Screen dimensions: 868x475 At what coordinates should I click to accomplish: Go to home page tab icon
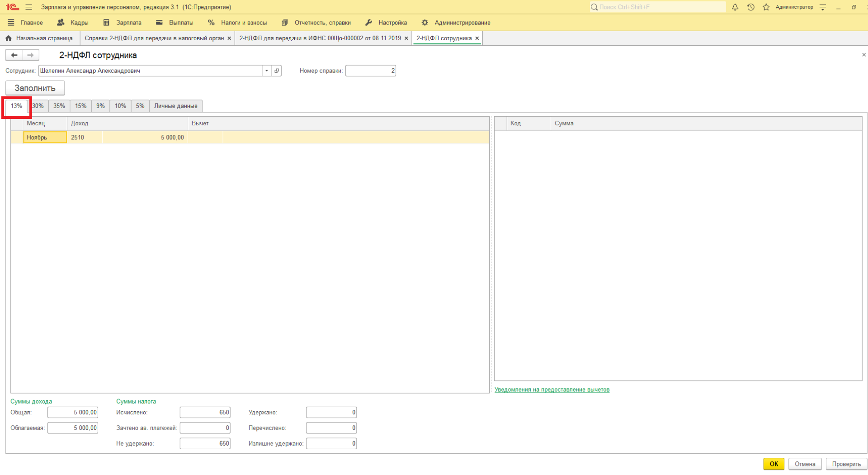(9, 38)
